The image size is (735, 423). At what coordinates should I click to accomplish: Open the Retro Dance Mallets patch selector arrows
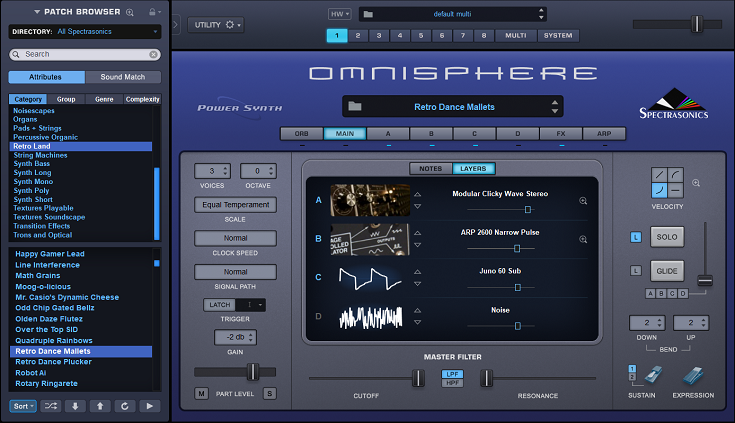click(555, 106)
